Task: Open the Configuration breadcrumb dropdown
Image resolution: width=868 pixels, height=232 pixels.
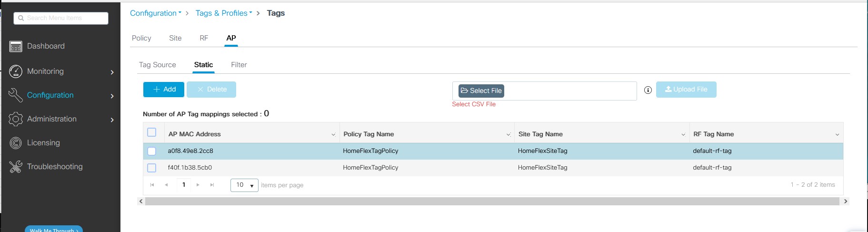Action: click(156, 13)
